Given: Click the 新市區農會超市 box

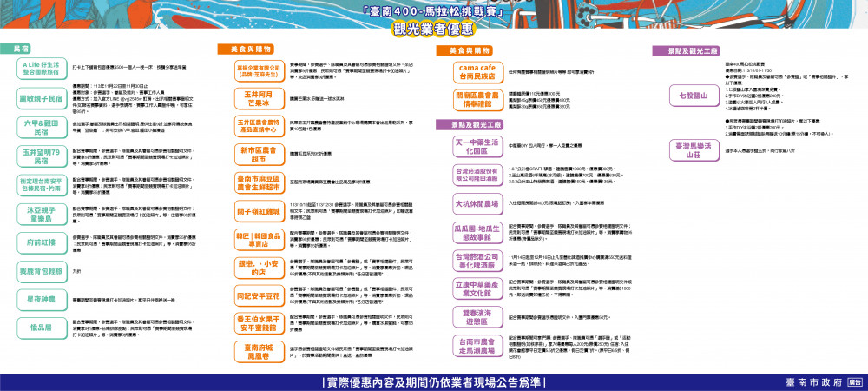Looking at the screenshot, I should coord(259,155).
